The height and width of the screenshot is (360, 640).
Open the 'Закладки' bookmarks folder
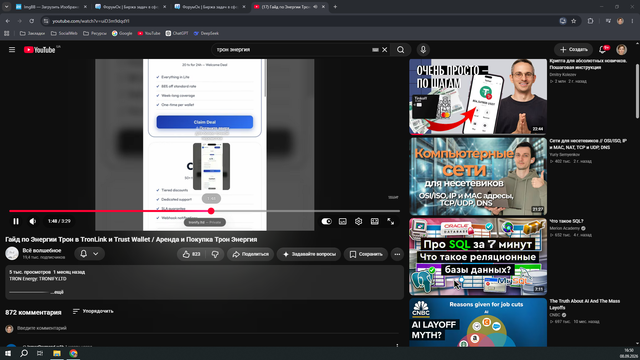(32, 33)
